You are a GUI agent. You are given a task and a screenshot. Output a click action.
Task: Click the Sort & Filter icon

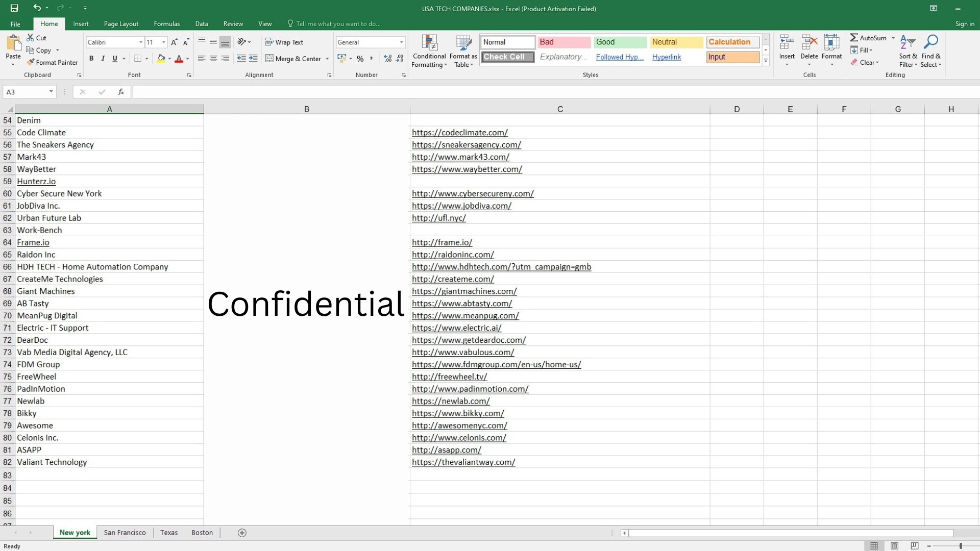[x=908, y=43]
